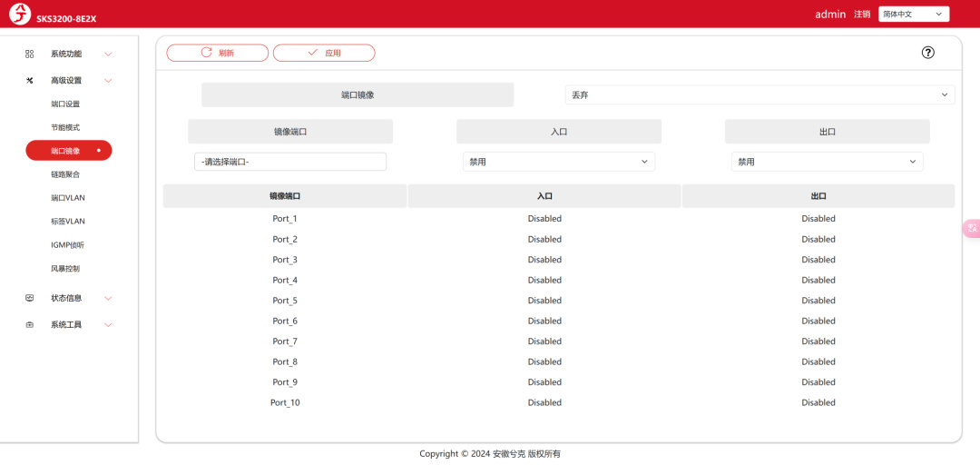Expand the 状态信息 menu chevron
The image size is (980, 465).
pyautogui.click(x=108, y=299)
